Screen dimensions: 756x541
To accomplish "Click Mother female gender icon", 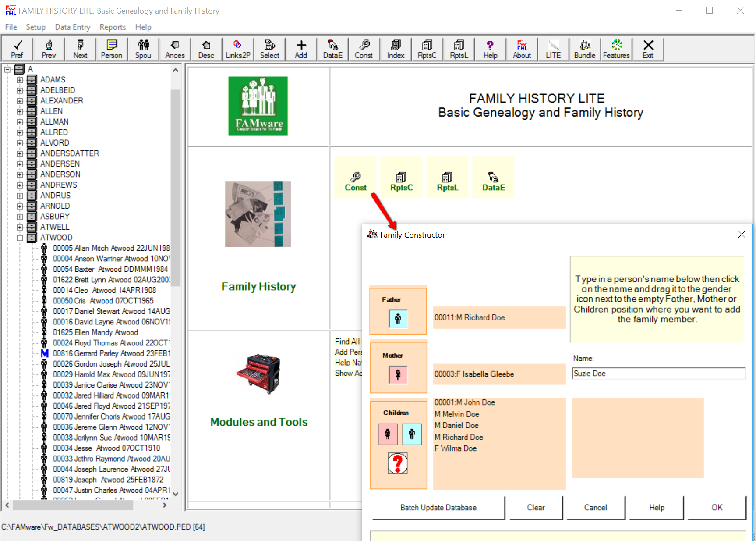I will pos(398,375).
